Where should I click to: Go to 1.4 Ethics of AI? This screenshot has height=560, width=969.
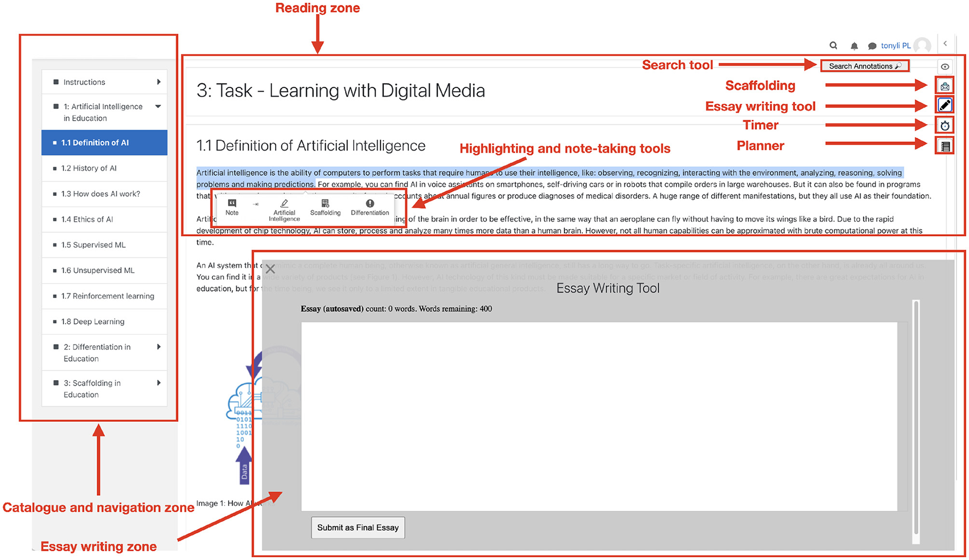(87, 219)
